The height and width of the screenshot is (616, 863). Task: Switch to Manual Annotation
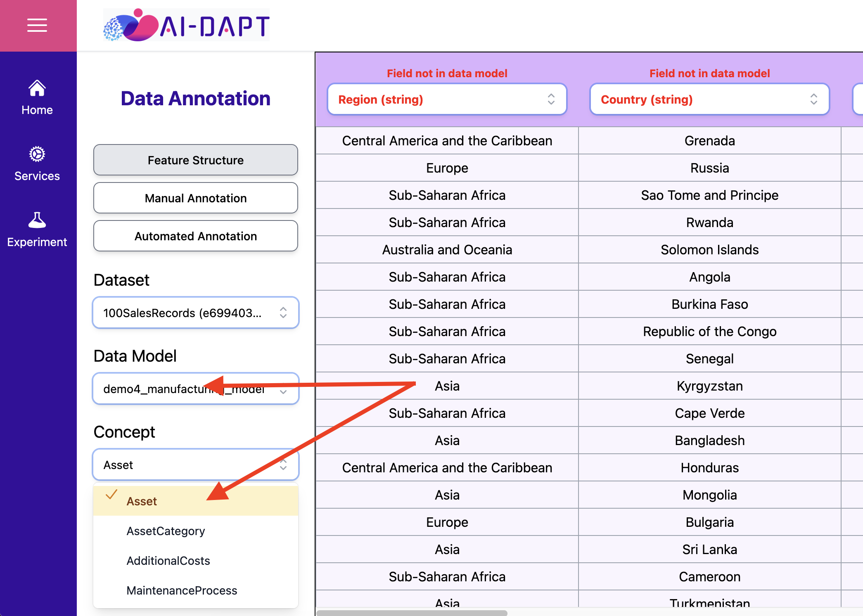click(196, 198)
